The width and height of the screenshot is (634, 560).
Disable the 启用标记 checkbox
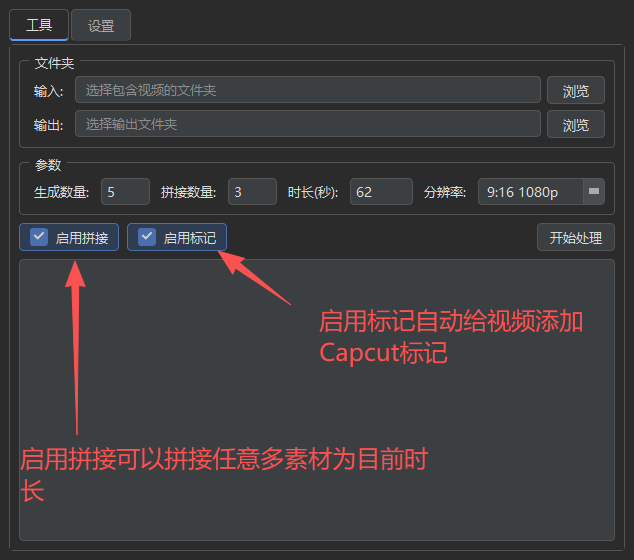click(148, 237)
